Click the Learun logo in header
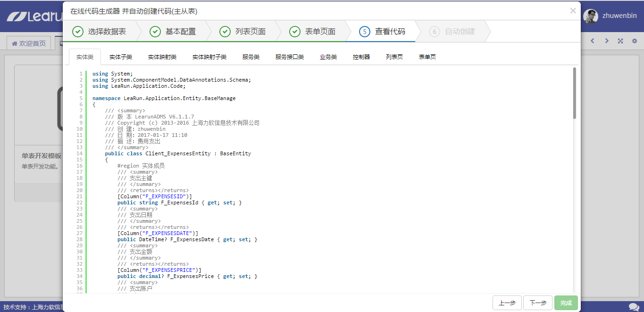This screenshot has width=644, height=312. tap(34, 16)
